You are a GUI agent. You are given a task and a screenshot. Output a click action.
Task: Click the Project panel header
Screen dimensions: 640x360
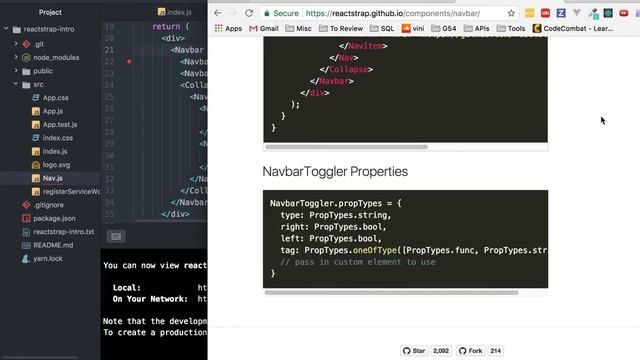[50, 12]
